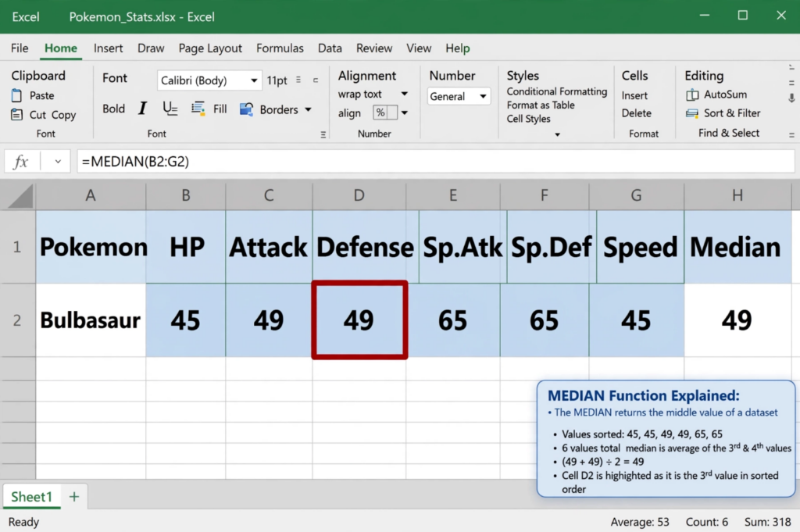Click Delete in the Cells group
This screenshot has width=800, height=532.
636,113
